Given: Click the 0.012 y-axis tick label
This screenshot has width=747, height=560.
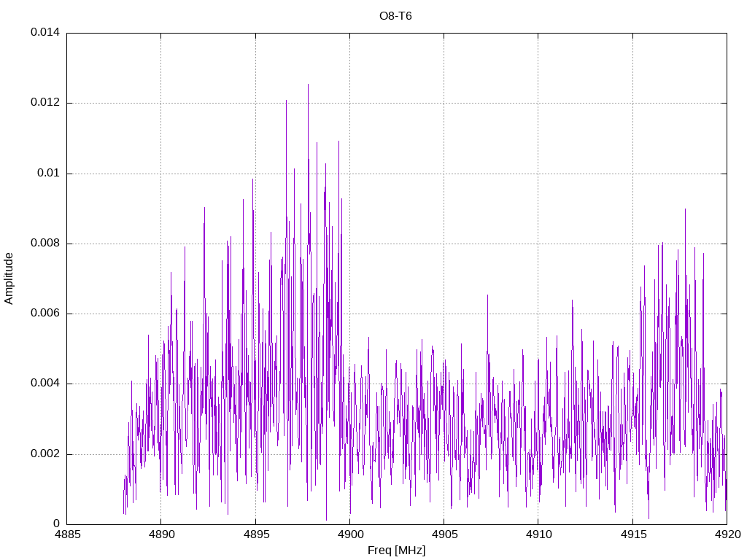Looking at the screenshot, I should (x=45, y=102).
